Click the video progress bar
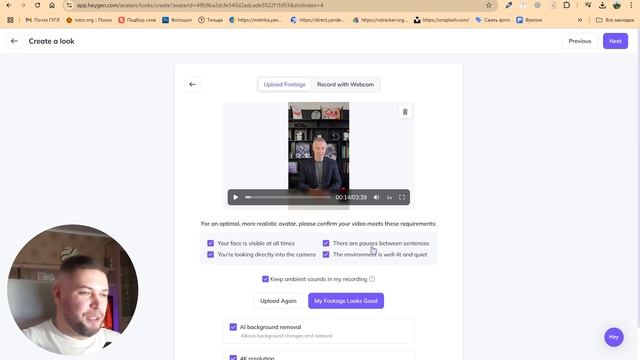 tap(288, 197)
